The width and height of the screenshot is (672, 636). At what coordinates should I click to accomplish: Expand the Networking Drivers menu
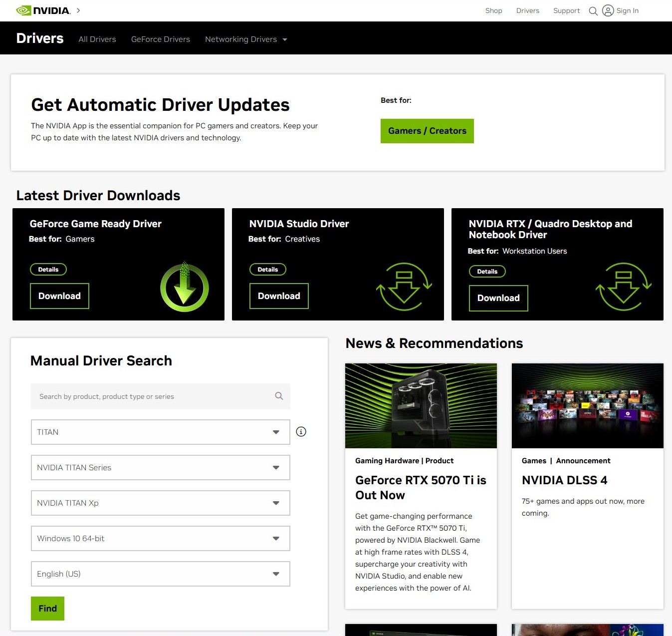(x=246, y=39)
